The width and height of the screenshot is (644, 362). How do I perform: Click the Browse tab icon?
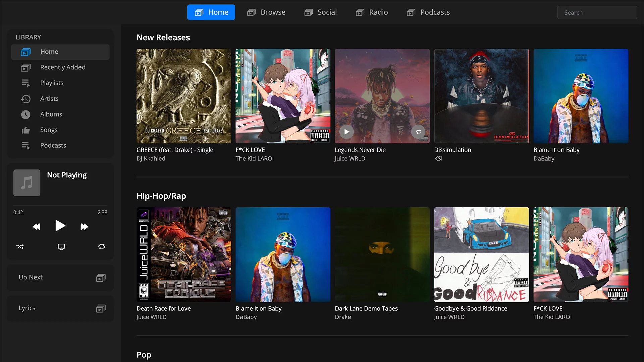251,13
